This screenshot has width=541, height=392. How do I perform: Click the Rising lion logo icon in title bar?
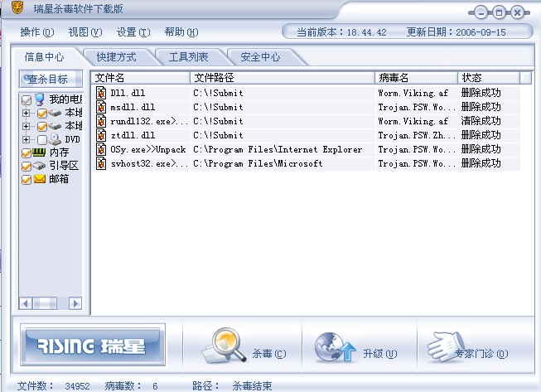click(x=17, y=7)
